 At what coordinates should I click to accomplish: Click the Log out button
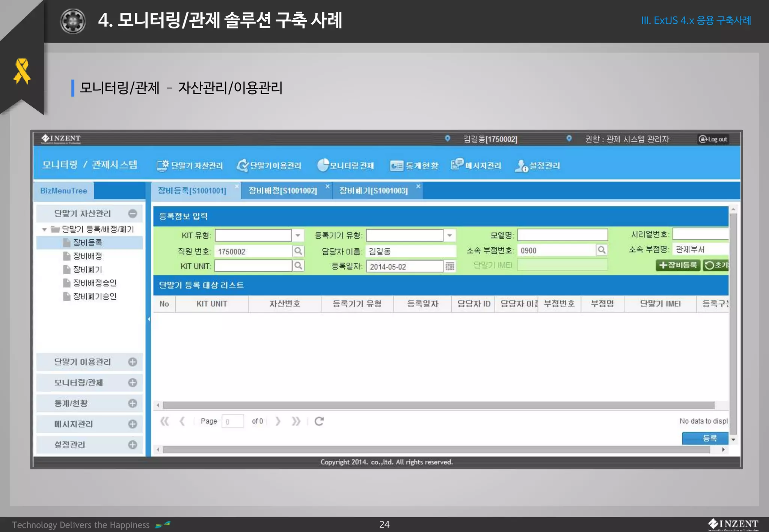tap(713, 139)
